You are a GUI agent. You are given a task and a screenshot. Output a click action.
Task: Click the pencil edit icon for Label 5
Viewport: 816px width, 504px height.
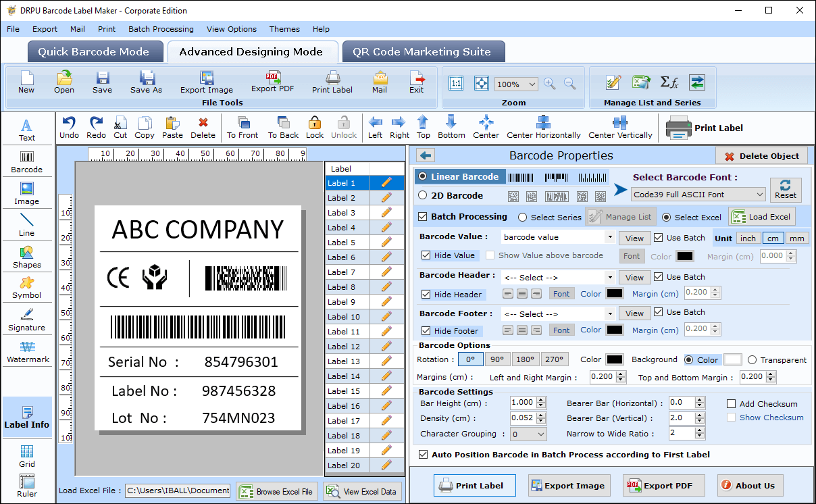point(386,242)
